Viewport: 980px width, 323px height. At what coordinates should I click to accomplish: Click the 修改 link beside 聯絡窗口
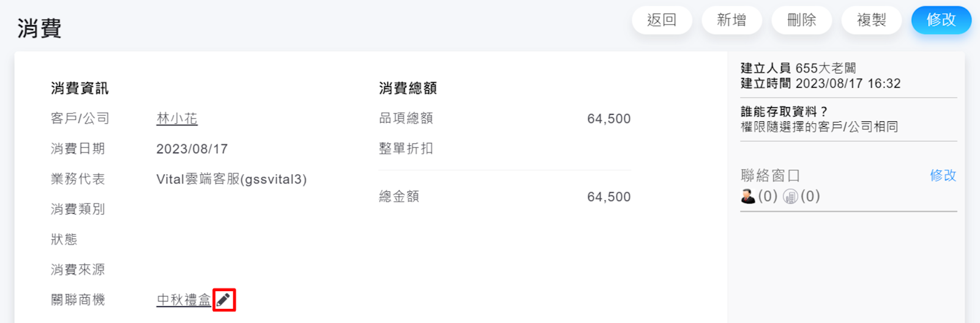coord(943,175)
